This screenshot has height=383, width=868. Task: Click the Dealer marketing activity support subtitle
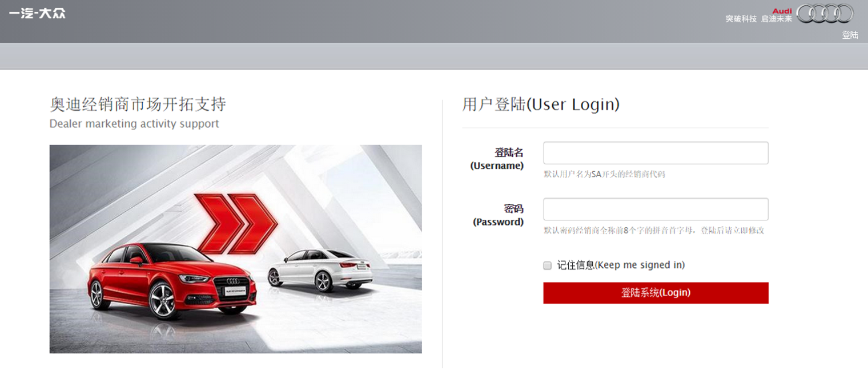134,124
